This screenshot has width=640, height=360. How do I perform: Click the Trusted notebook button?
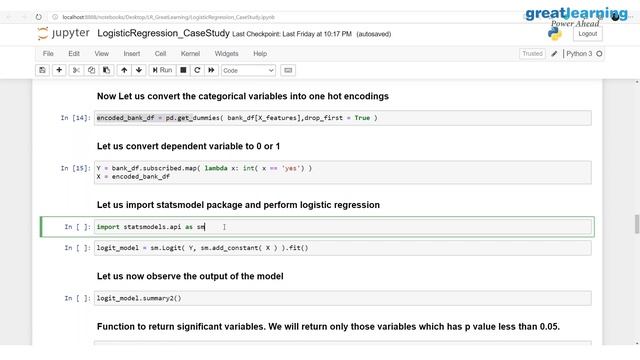[532, 53]
